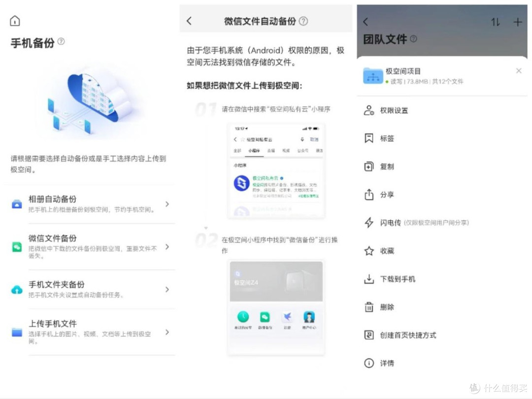
Task: Tap the permission person icon
Action: coord(369,110)
